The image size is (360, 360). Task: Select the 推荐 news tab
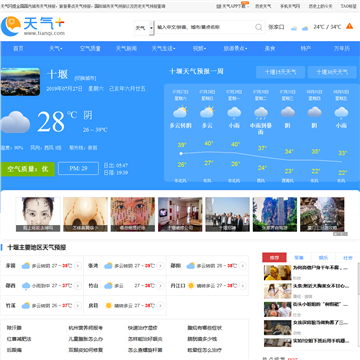coord(274,258)
